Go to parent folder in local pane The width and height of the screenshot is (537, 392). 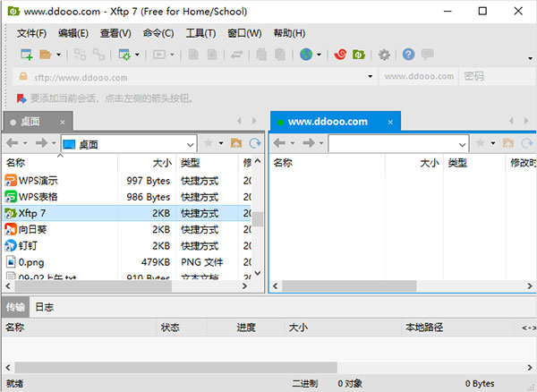click(236, 143)
